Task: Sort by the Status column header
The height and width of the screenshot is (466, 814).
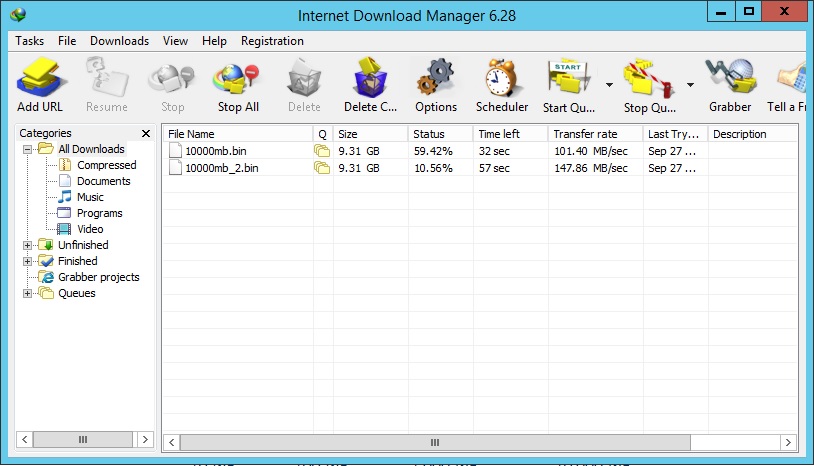Action: click(440, 134)
